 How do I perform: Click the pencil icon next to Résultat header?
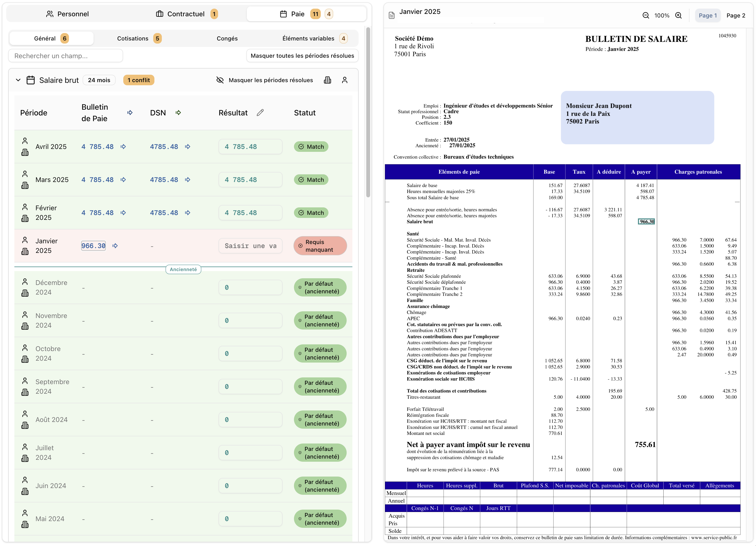[x=260, y=113]
